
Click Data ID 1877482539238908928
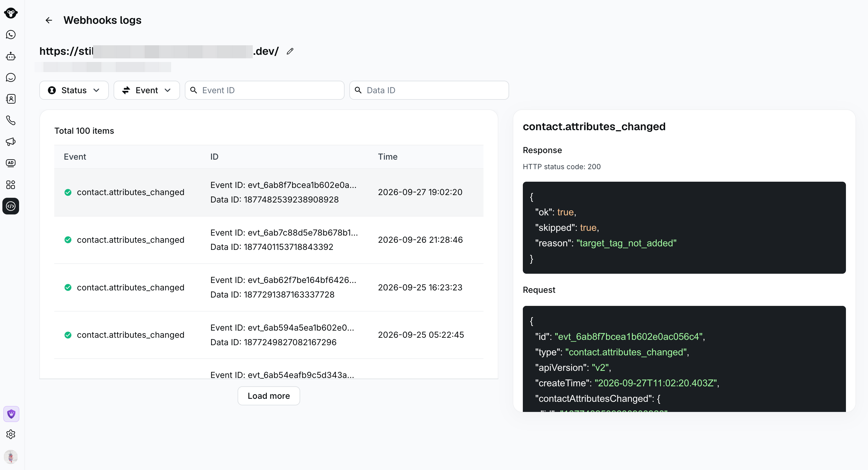[x=274, y=200]
